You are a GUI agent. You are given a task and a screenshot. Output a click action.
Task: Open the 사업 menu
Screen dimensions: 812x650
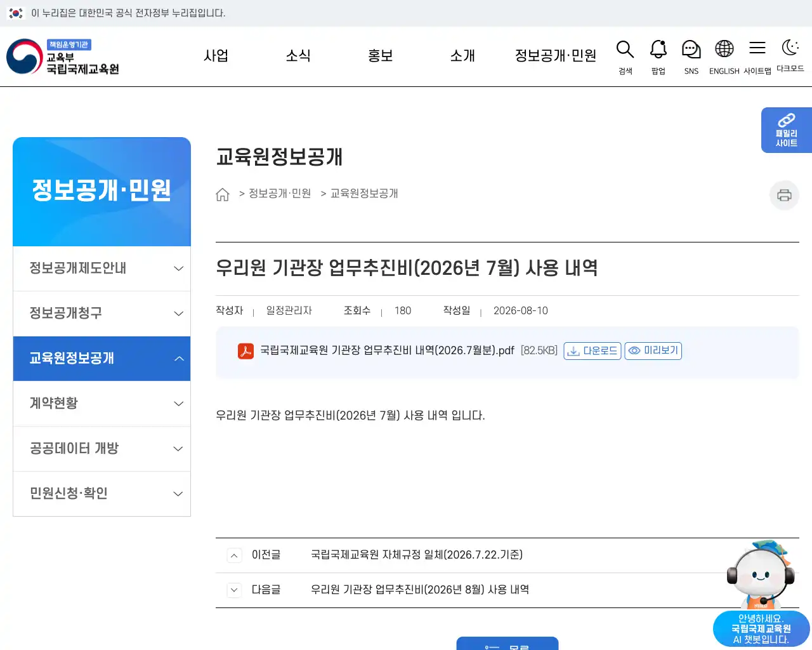pos(216,56)
